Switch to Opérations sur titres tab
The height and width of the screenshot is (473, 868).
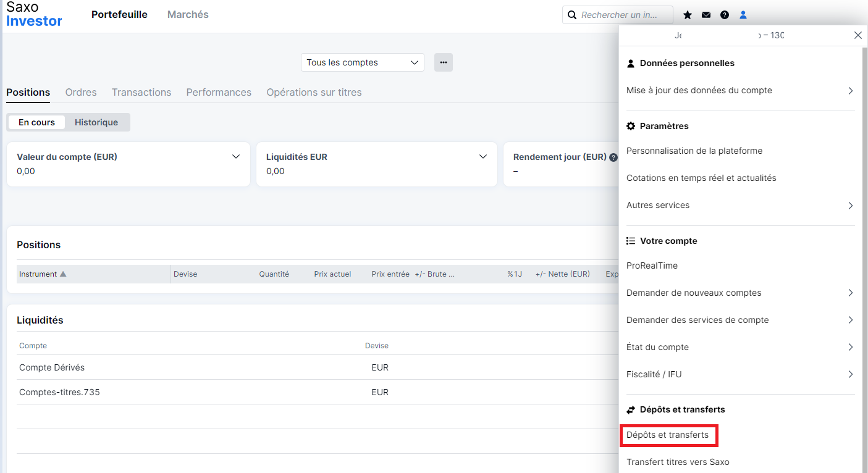tap(314, 92)
